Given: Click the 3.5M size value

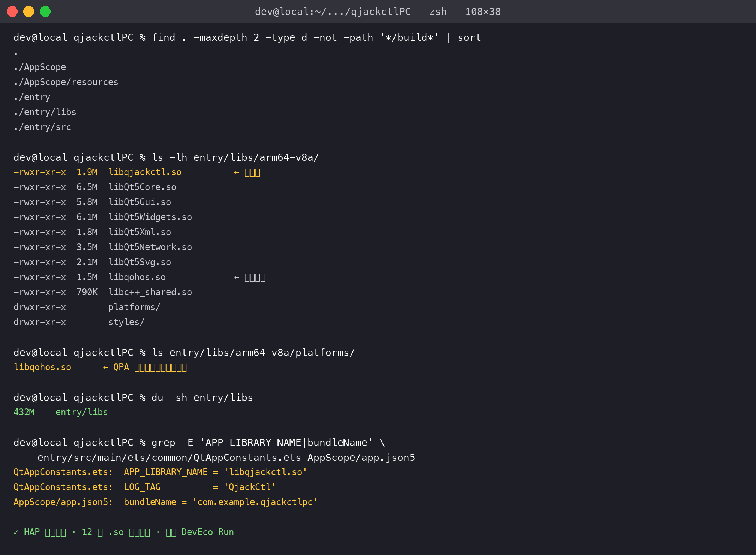Looking at the screenshot, I should (x=87, y=247).
